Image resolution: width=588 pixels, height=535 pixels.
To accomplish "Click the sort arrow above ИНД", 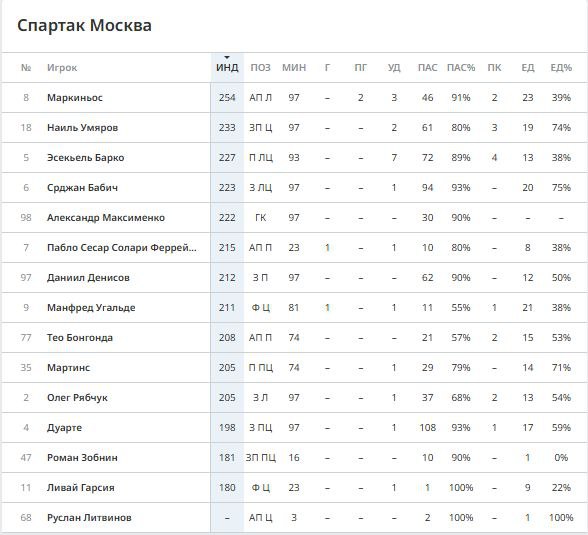I will pyautogui.click(x=227, y=57).
